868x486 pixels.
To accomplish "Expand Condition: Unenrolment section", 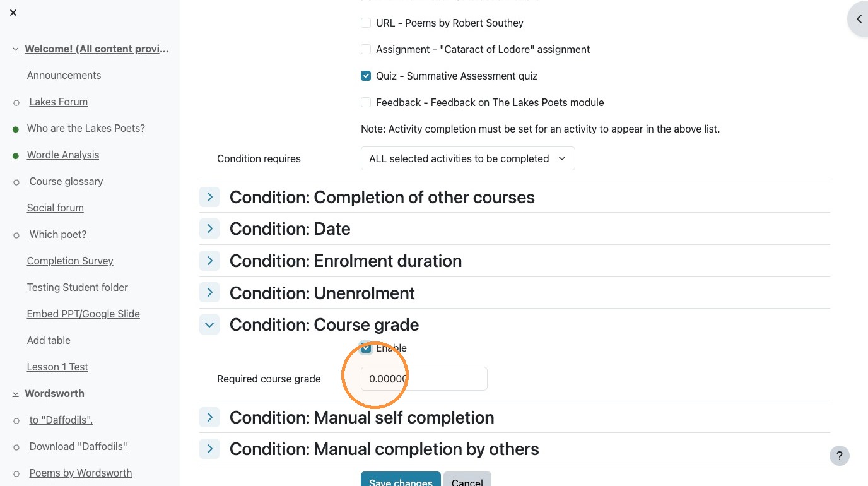I will [209, 293].
